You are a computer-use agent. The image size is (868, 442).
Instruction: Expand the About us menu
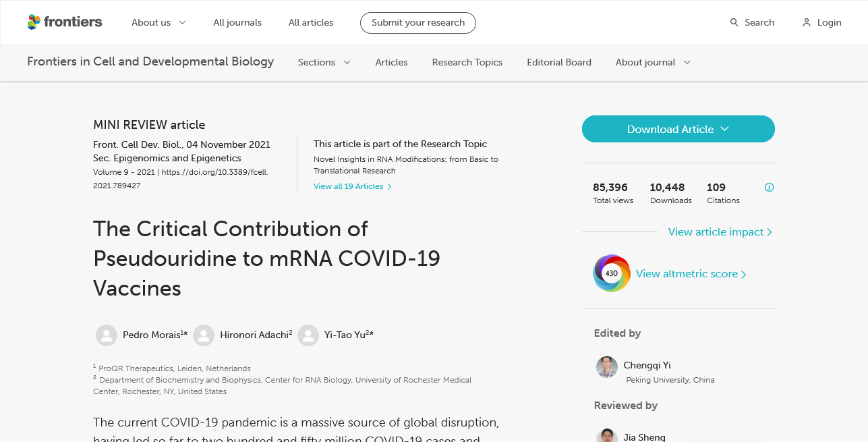pos(158,22)
